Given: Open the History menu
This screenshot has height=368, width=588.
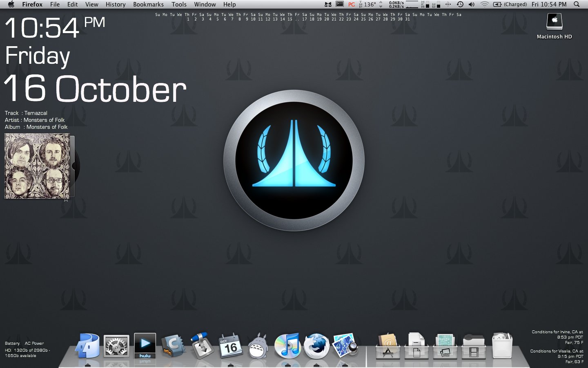Looking at the screenshot, I should [x=116, y=4].
